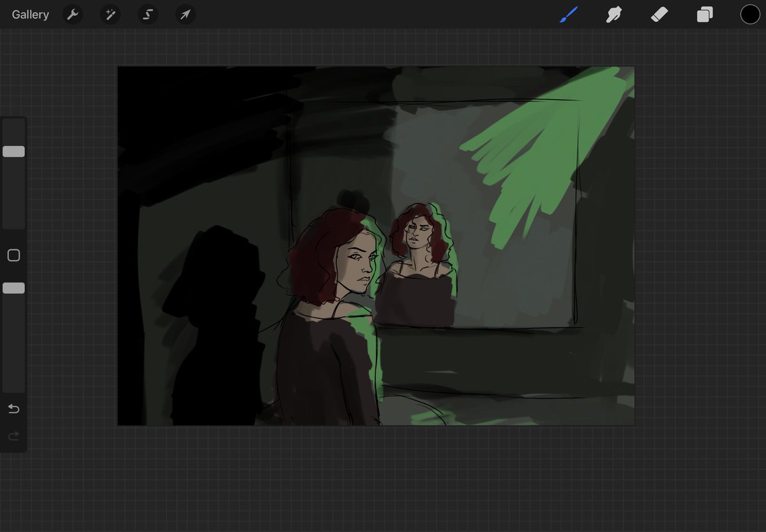Activate the Selection tool

(x=148, y=14)
